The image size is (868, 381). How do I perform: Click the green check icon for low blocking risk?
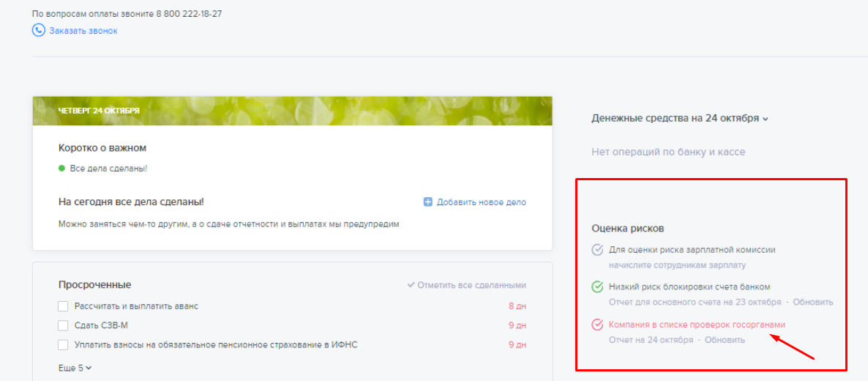coord(597,287)
